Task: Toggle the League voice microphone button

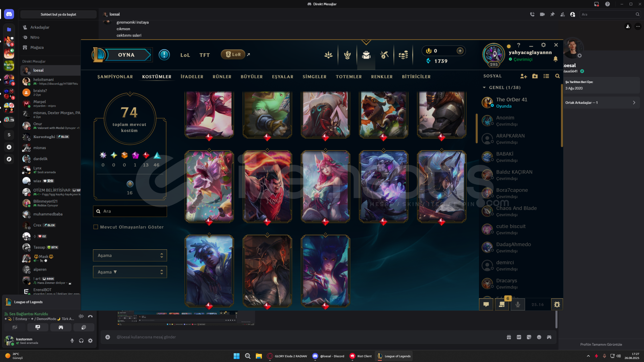Action: tap(518, 304)
